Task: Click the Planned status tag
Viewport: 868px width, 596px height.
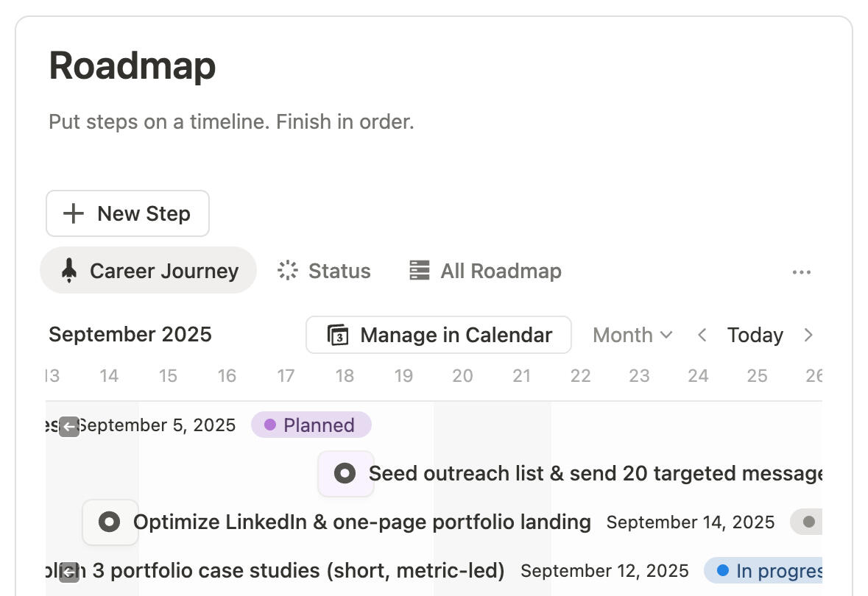Action: 311,425
